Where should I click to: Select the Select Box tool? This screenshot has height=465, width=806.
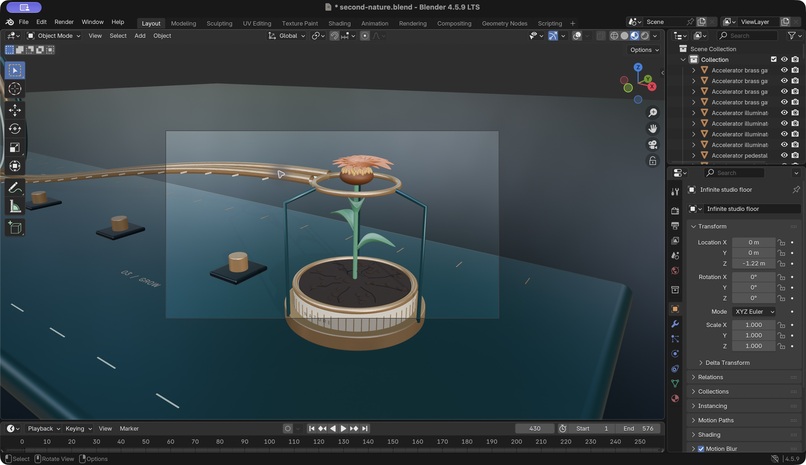(x=14, y=70)
